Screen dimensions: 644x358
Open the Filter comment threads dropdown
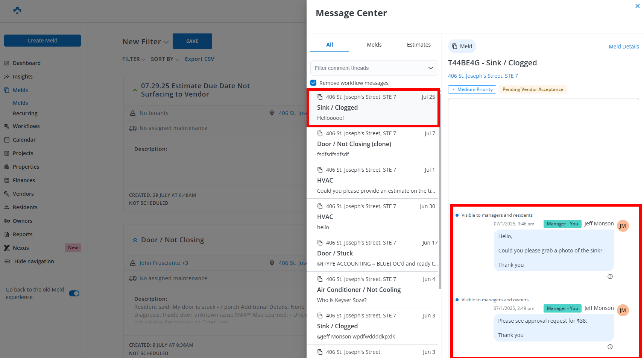pyautogui.click(x=374, y=68)
